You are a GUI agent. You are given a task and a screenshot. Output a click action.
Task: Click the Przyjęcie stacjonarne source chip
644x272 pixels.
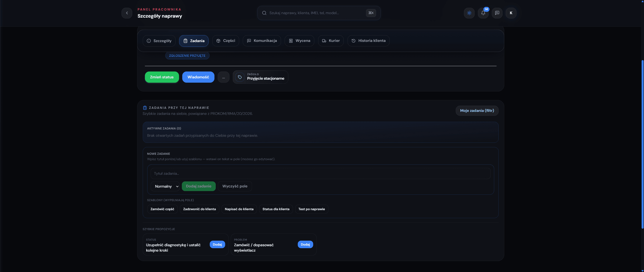261,77
